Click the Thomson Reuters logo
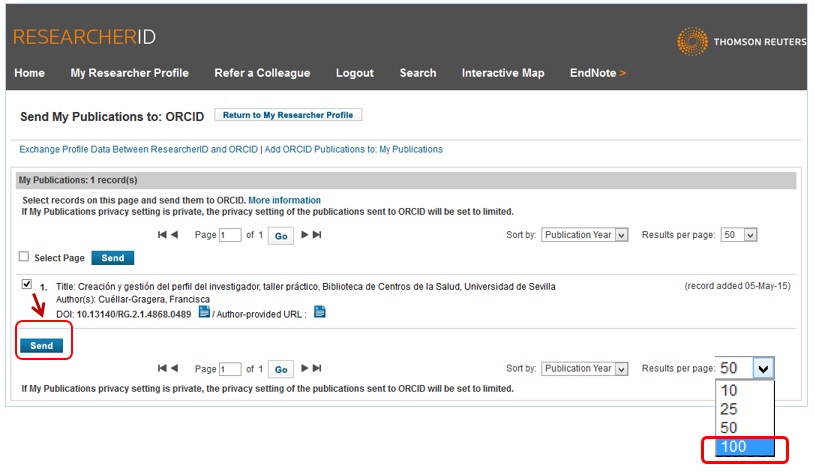 (741, 42)
